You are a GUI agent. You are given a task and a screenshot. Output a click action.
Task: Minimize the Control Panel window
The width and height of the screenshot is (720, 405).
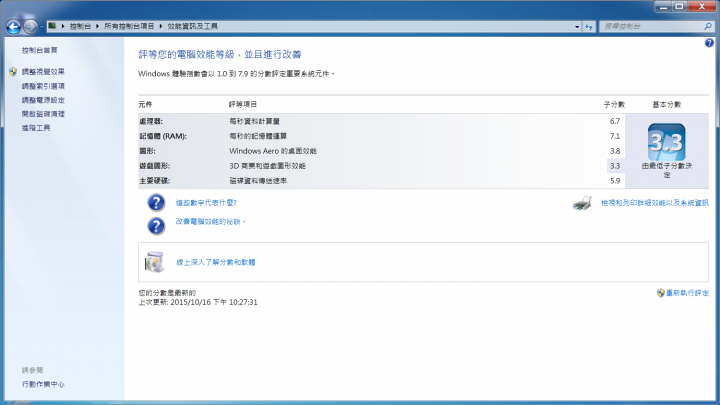[663, 6]
